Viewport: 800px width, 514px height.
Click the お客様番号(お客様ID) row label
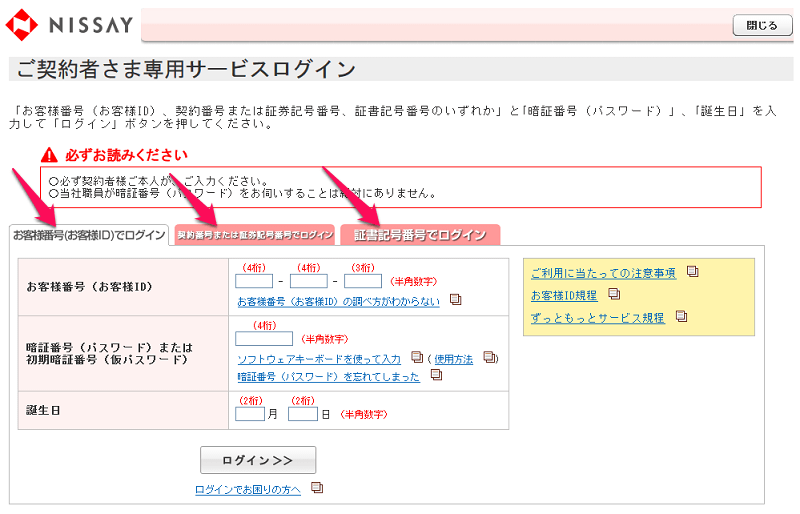[x=89, y=286]
